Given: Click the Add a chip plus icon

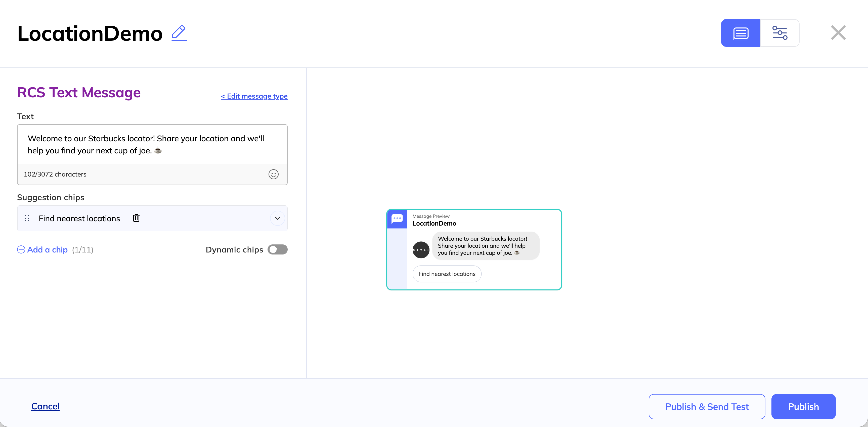Looking at the screenshot, I should 21,249.
